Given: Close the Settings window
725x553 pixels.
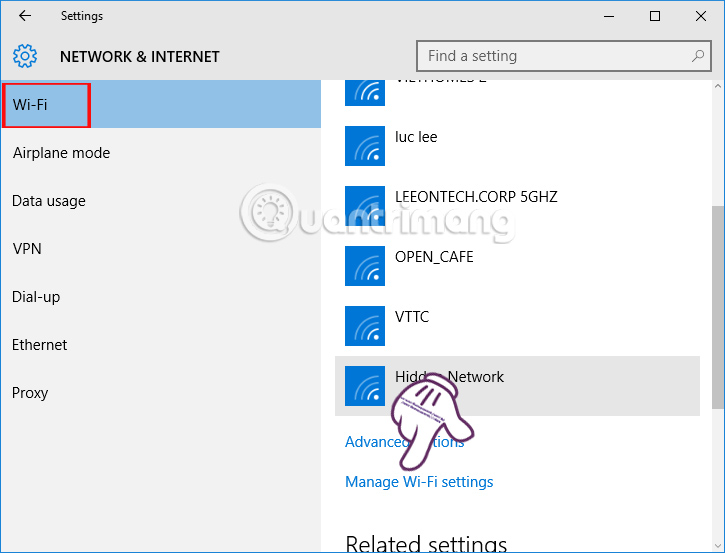Looking at the screenshot, I should point(700,16).
